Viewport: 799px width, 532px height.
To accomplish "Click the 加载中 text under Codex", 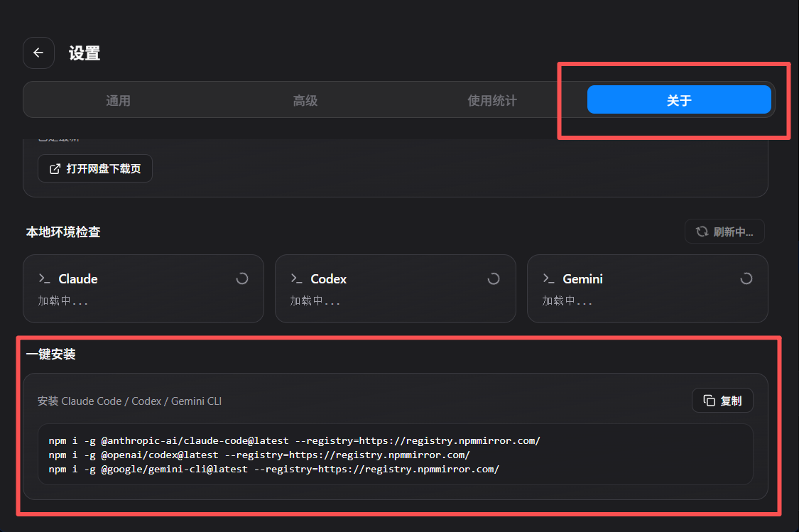I will 315,300.
